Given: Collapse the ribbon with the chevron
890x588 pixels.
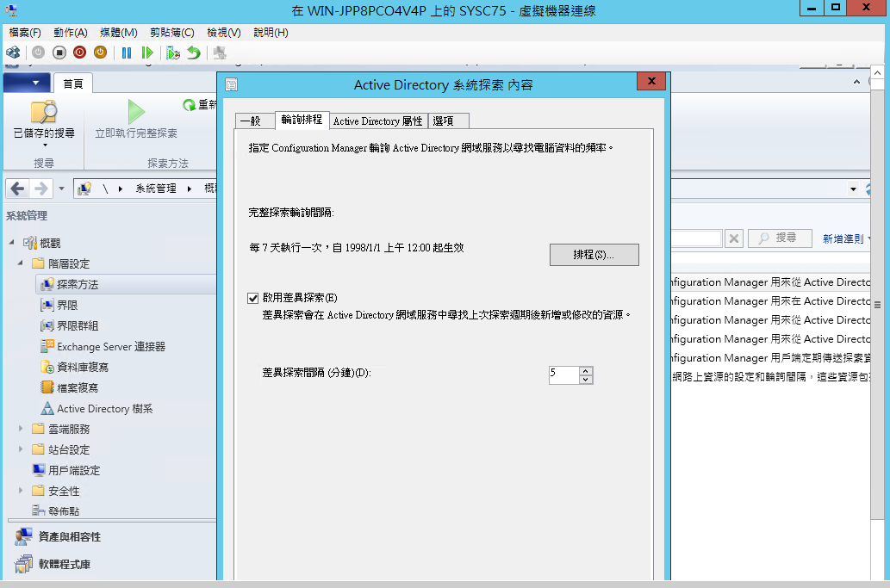Looking at the screenshot, I should [856, 83].
